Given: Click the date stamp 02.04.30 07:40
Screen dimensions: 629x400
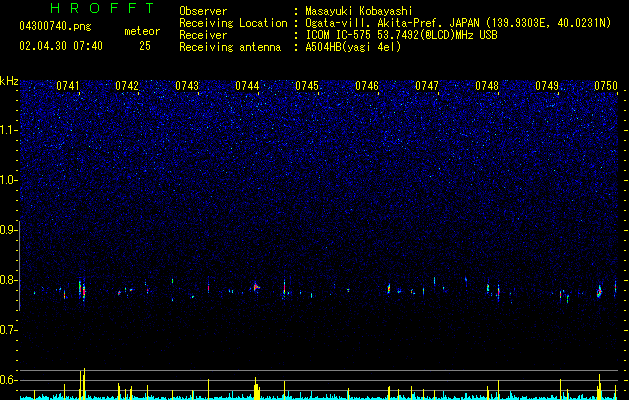Looking at the screenshot, I should [x=61, y=46].
